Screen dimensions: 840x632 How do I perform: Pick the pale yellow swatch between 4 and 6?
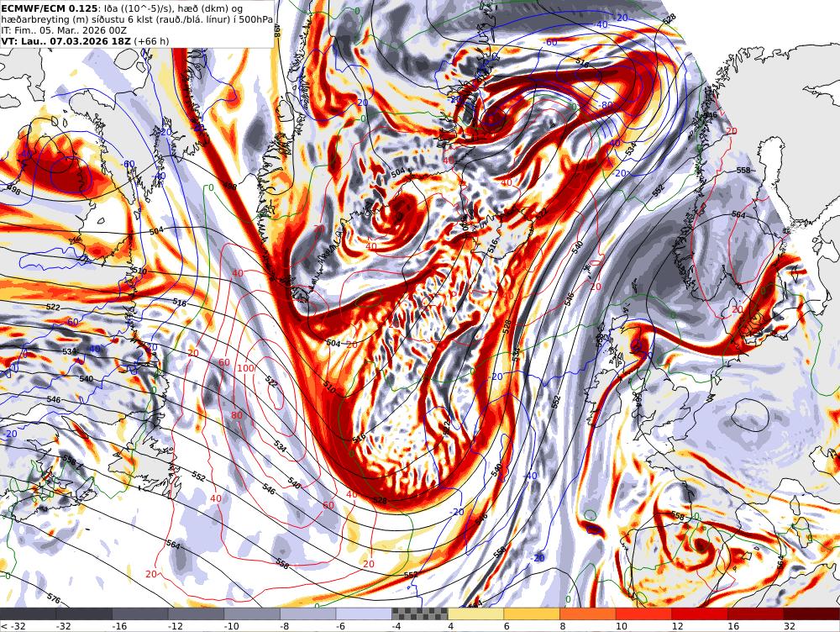476,614
